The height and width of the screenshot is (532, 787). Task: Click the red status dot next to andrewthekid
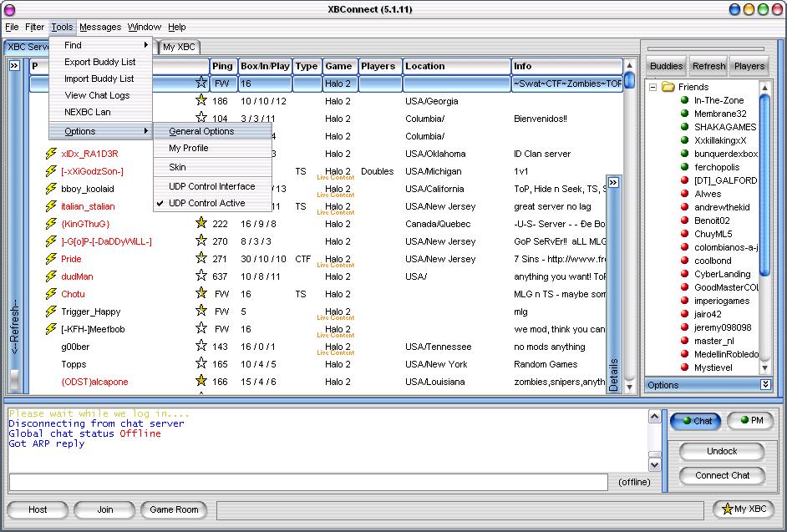pyautogui.click(x=684, y=207)
